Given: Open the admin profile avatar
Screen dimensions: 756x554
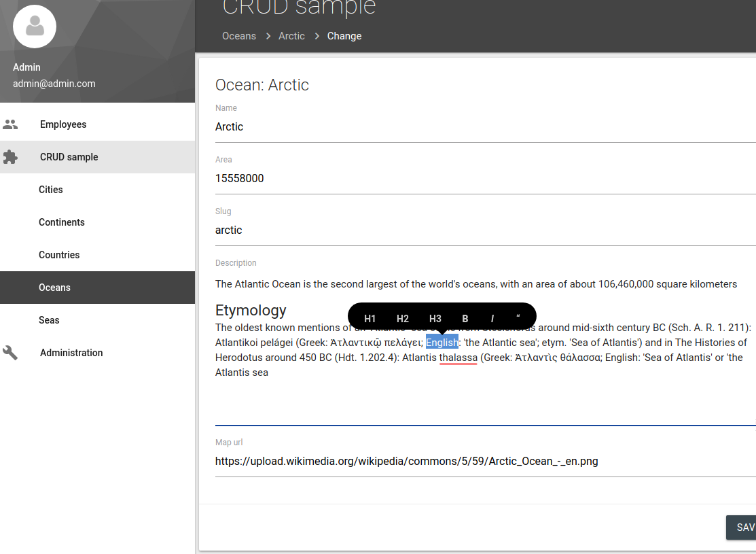Looking at the screenshot, I should pos(35,27).
